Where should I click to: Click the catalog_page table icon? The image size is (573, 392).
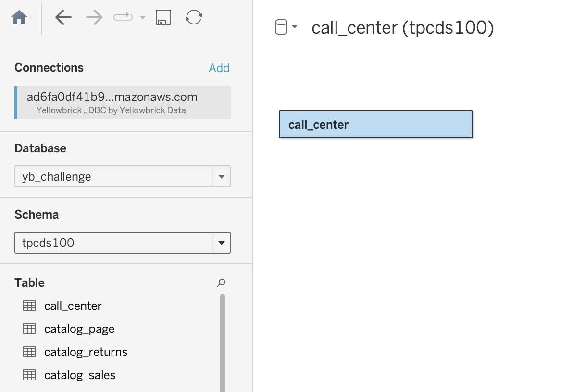tap(29, 329)
